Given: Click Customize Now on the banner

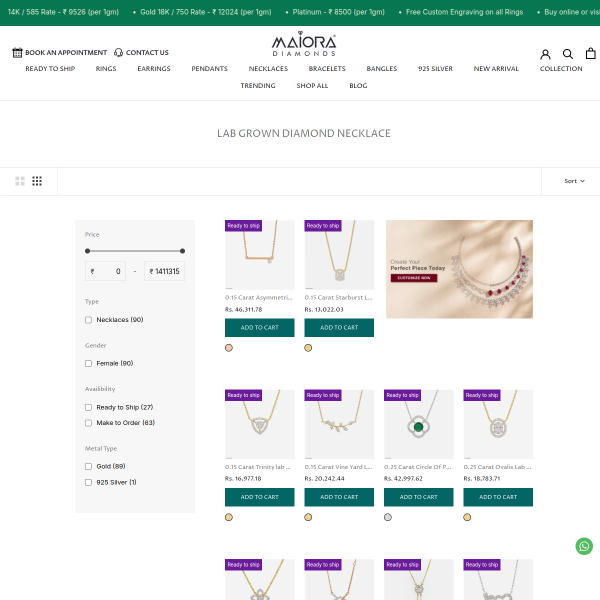Looking at the screenshot, I should 414,278.
